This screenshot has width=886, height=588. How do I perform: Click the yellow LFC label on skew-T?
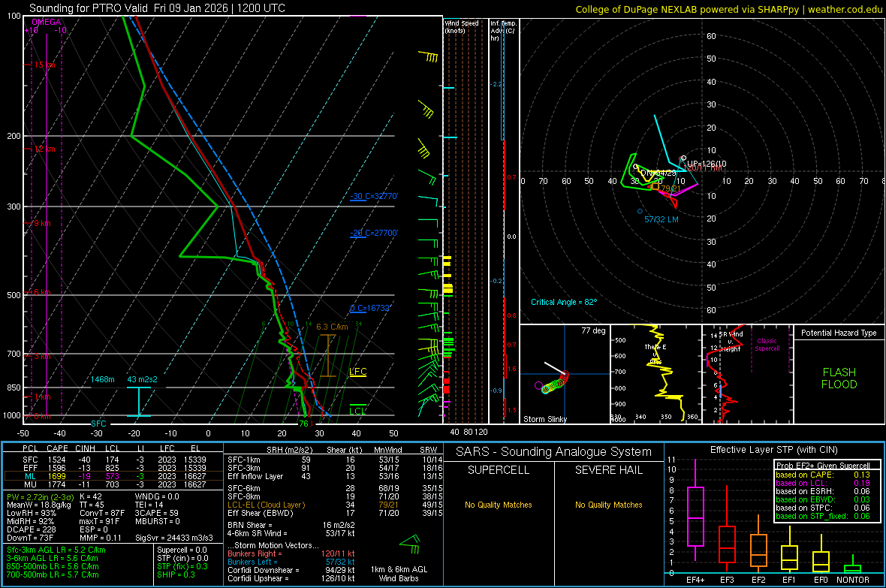pyautogui.click(x=357, y=372)
